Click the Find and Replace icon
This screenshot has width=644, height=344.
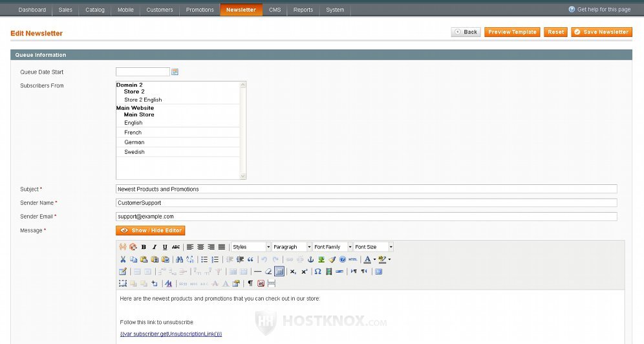190,259
